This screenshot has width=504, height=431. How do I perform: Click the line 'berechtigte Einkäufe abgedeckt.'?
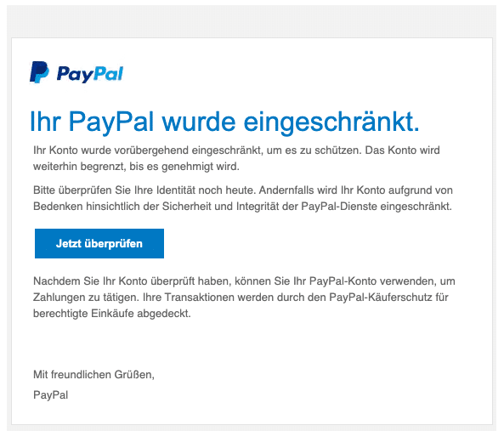112,314
